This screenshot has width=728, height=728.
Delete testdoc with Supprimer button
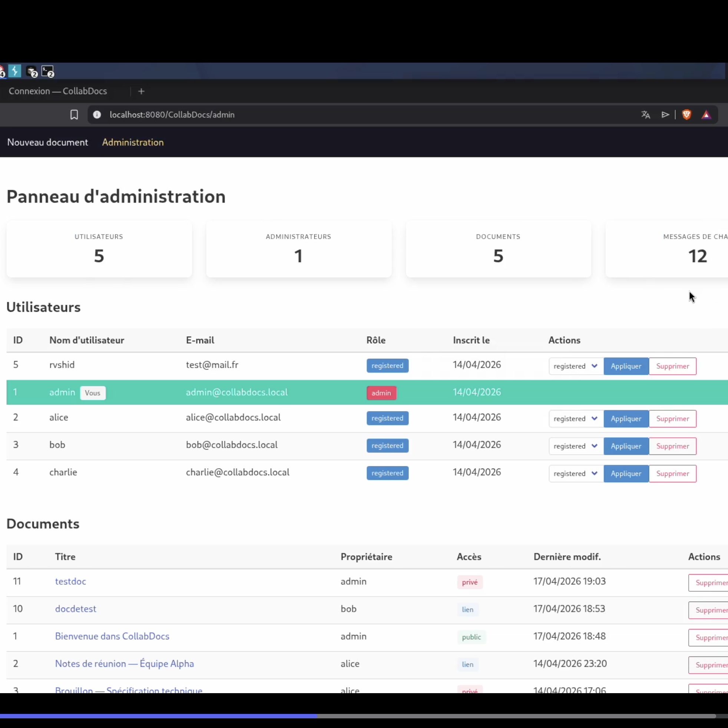[x=708, y=583]
